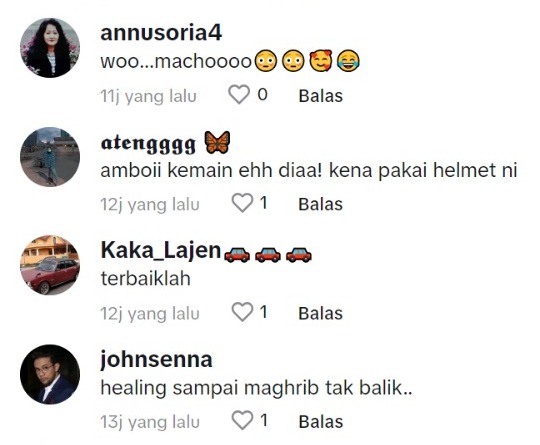The height and width of the screenshot is (445, 540).
Task: Like atengggg's helmet comment with the heart
Action: (x=242, y=203)
